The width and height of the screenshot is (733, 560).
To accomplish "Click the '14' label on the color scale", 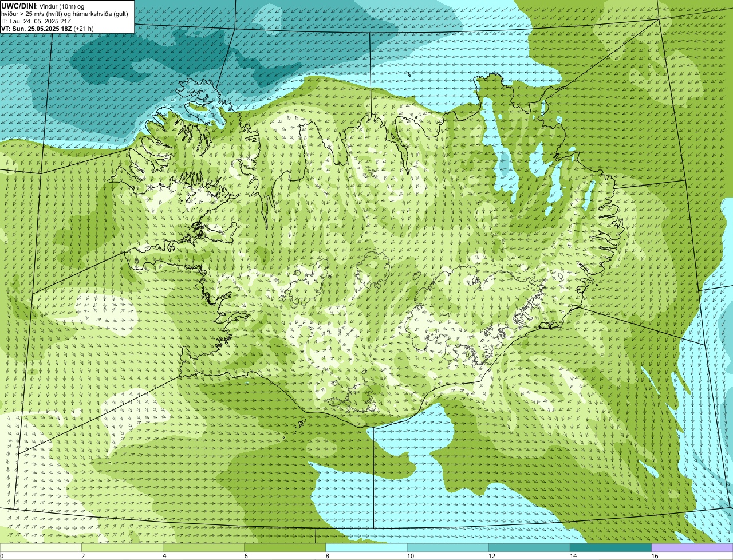I will [x=573, y=556].
